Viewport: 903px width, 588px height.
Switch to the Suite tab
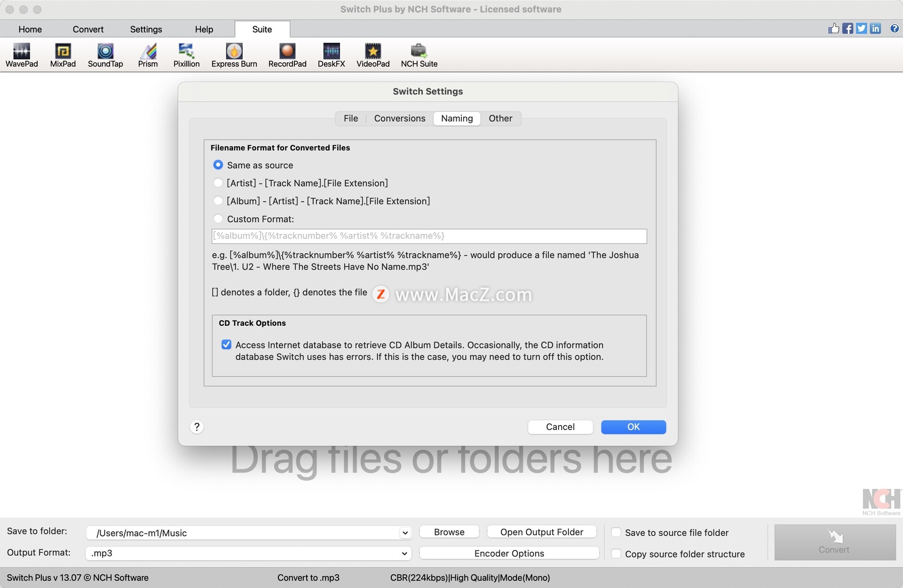click(262, 29)
